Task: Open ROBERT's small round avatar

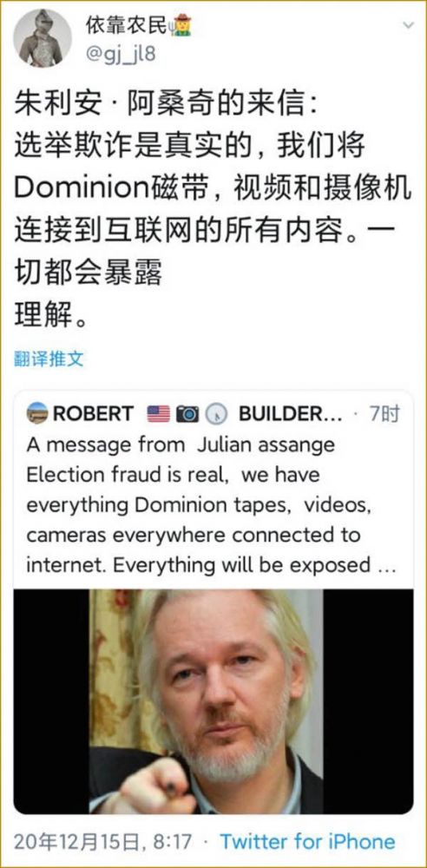Action: [37, 413]
